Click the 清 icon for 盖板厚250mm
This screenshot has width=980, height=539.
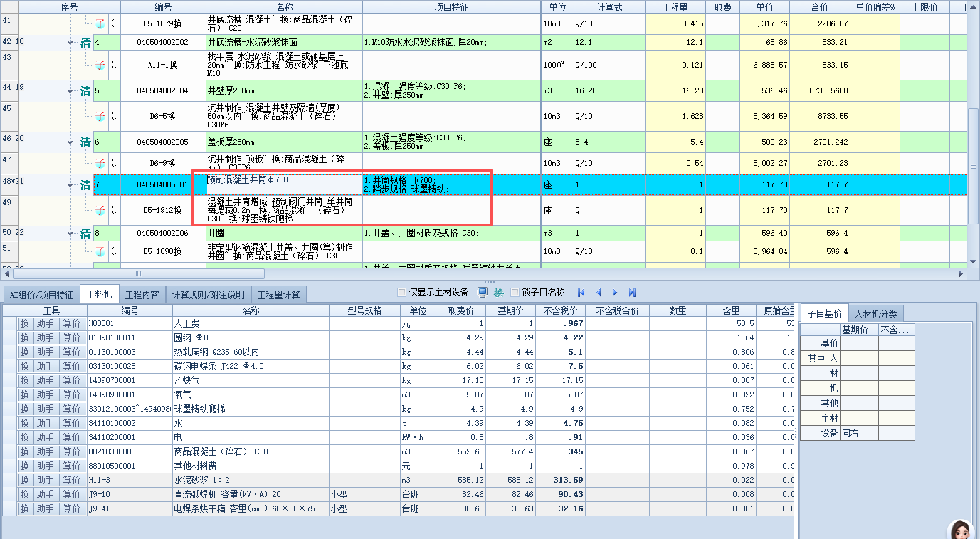click(85, 142)
